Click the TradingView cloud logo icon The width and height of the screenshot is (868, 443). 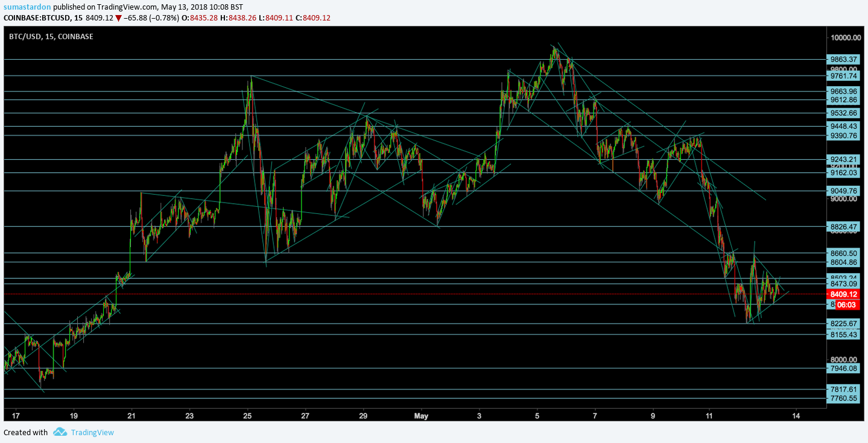point(60,432)
